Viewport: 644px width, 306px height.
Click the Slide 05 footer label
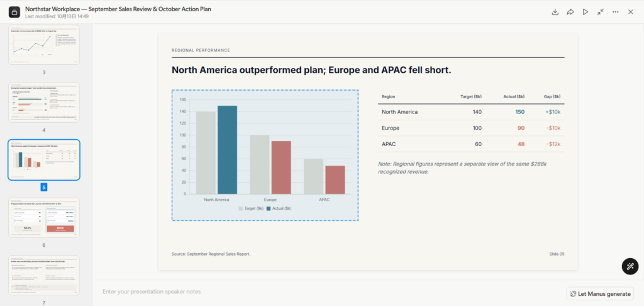point(557,254)
